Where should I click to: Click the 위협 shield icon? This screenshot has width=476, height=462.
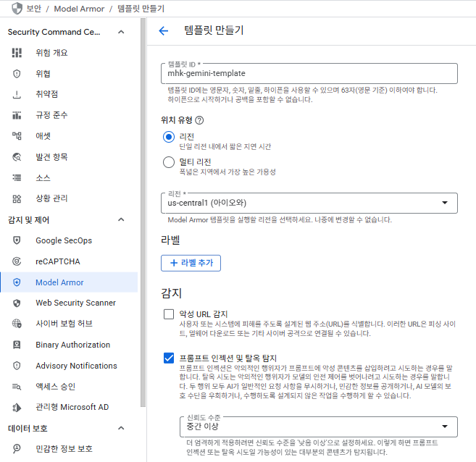point(17,74)
